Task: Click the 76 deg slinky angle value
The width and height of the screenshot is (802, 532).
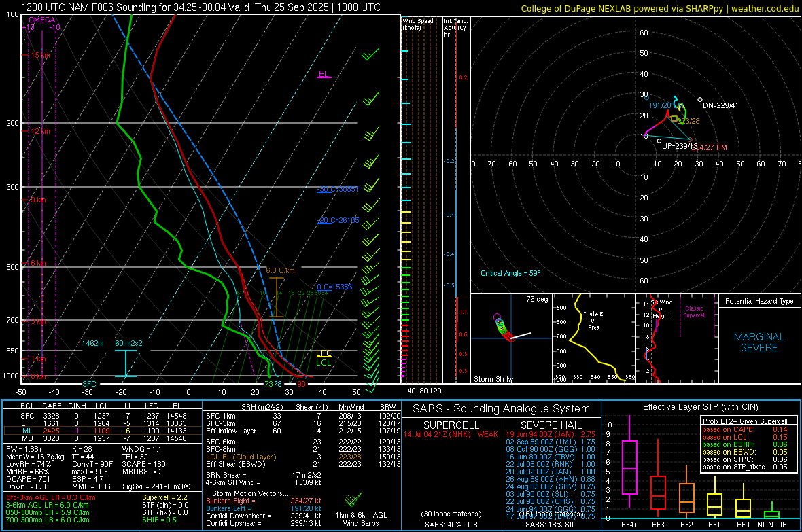Action: 537,299
